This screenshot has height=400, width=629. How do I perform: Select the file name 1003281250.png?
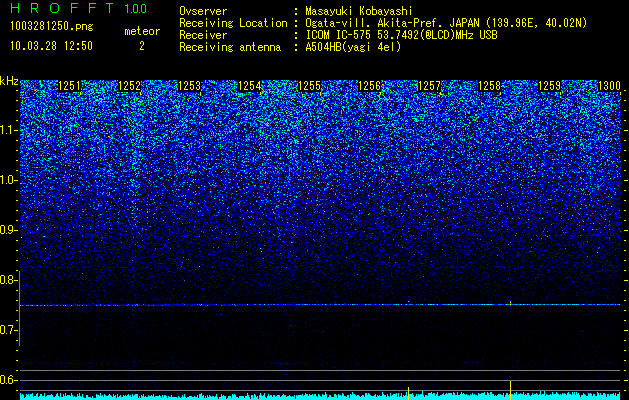tap(52, 27)
